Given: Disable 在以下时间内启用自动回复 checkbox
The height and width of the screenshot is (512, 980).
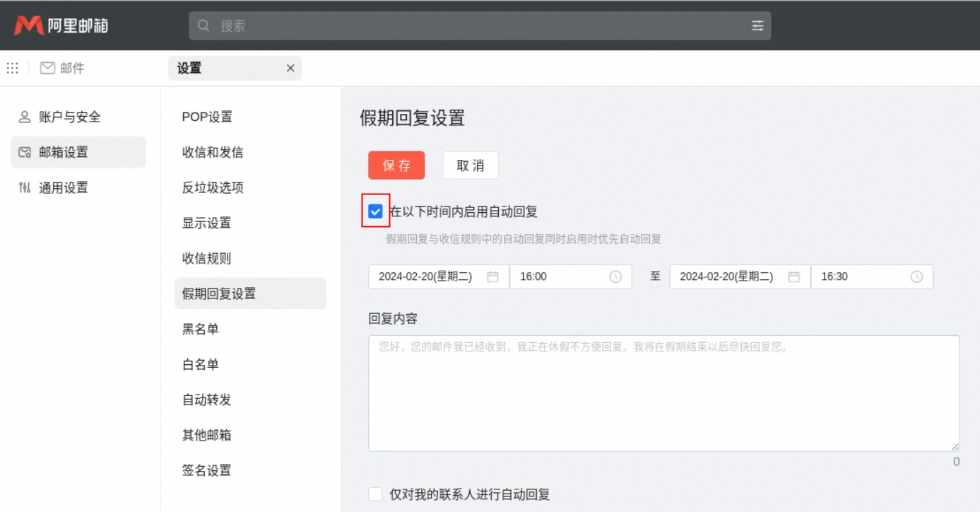Looking at the screenshot, I should coord(376,211).
